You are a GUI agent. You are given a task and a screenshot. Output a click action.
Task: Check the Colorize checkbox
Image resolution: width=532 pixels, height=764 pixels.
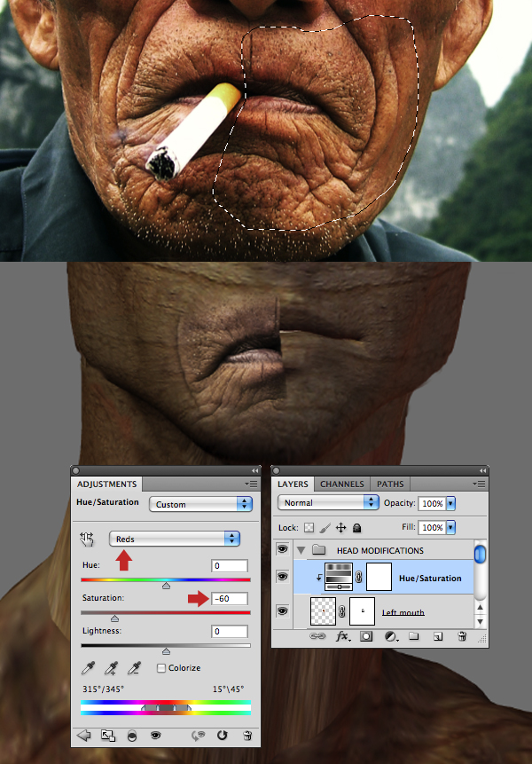161,668
